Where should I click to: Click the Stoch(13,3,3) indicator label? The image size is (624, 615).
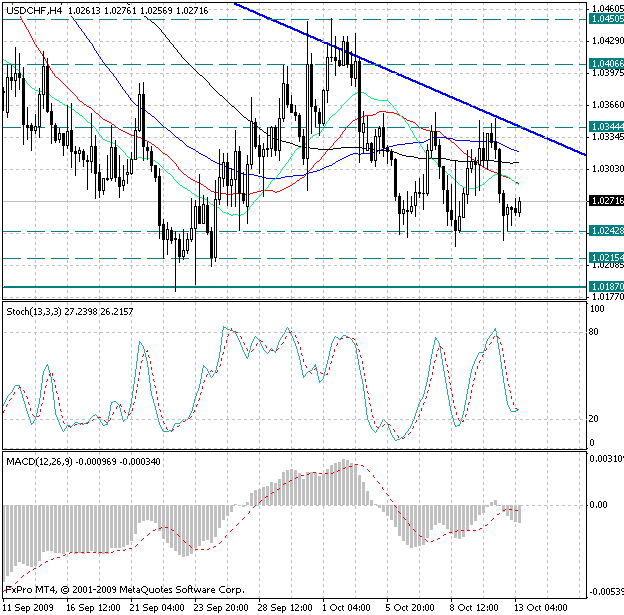[x=31, y=313]
